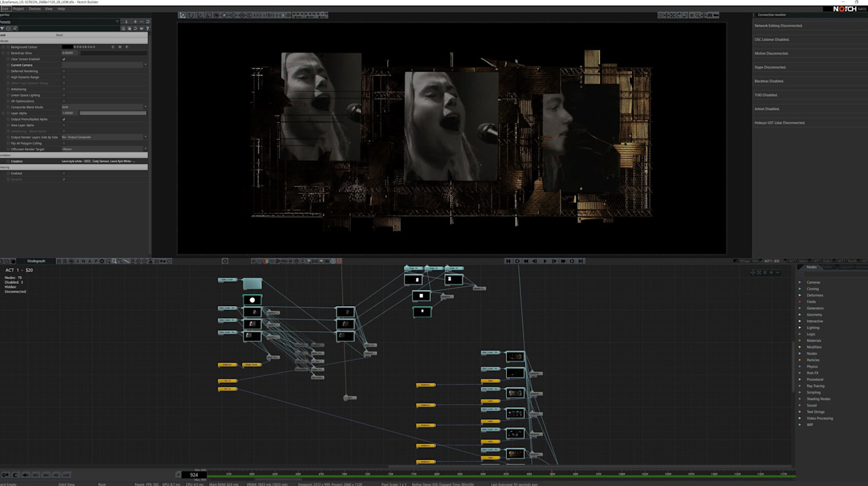Image resolution: width=868 pixels, height=486 pixels.
Task: Click the camera snapshot icon above viewport
Action: pos(709,15)
